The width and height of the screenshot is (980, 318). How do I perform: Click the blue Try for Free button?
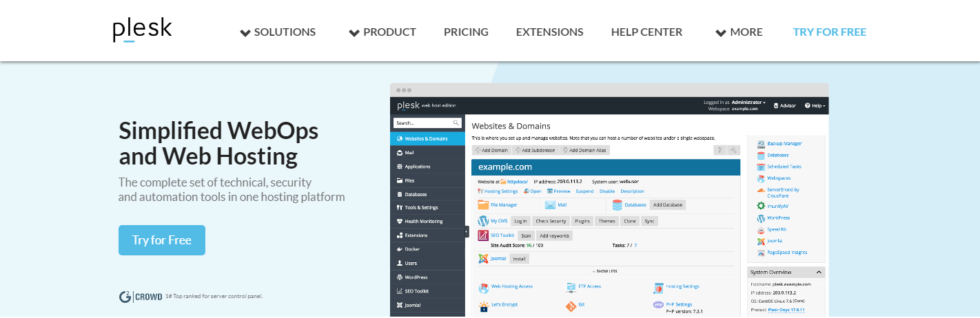(162, 240)
